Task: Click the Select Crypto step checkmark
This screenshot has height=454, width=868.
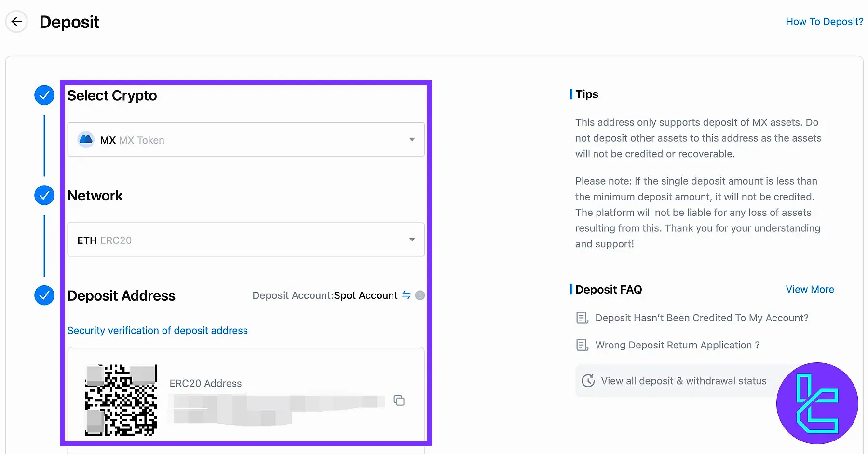Action: point(44,95)
